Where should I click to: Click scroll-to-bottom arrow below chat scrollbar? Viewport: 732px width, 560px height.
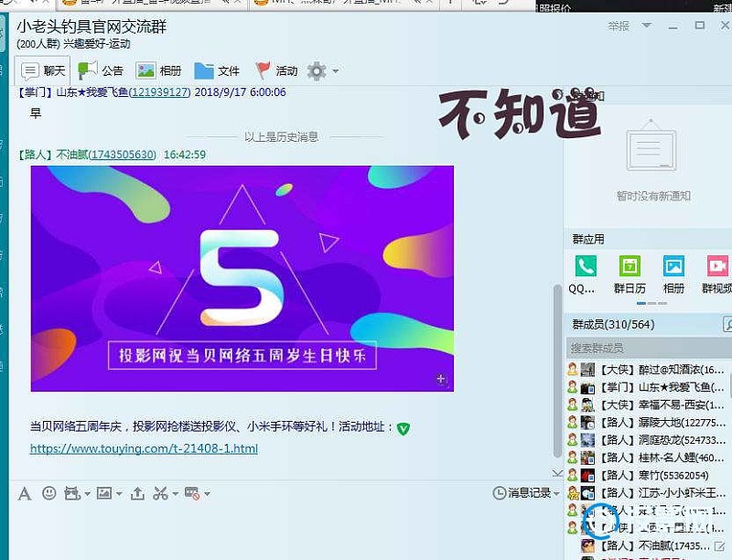coord(557,473)
